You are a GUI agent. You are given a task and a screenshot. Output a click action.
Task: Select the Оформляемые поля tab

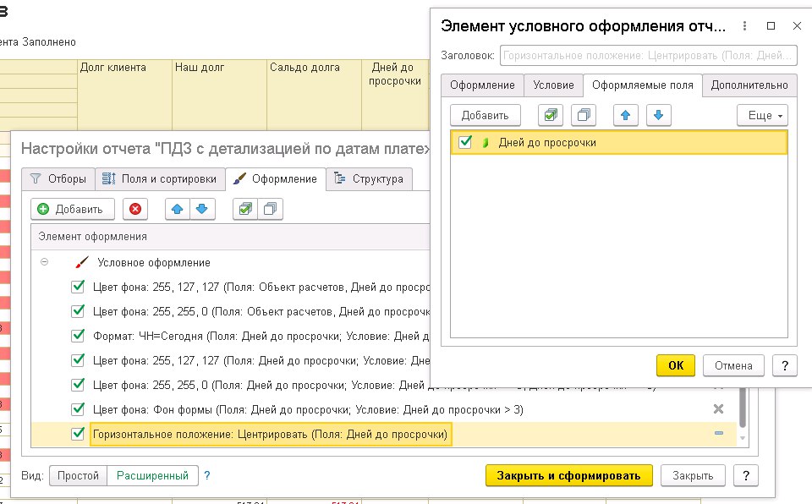pyautogui.click(x=643, y=85)
